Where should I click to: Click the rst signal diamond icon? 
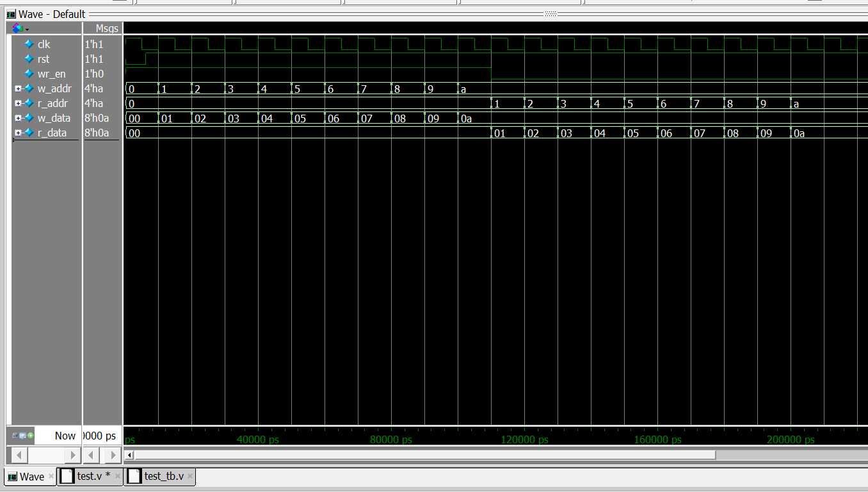point(29,59)
